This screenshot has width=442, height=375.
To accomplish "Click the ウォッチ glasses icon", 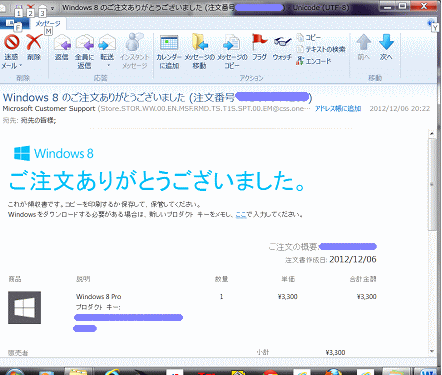I will (x=282, y=42).
